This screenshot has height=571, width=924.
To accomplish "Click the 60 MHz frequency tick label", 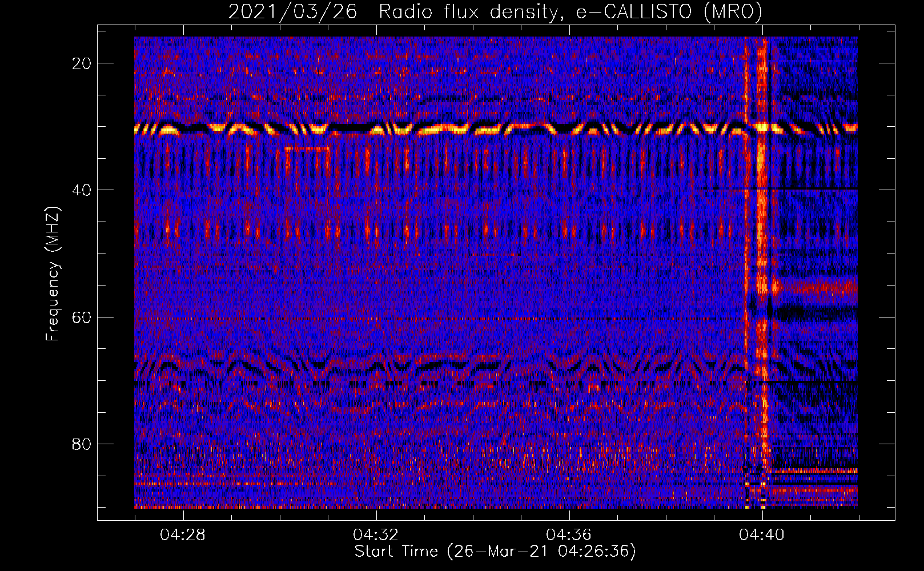I will [x=82, y=317].
